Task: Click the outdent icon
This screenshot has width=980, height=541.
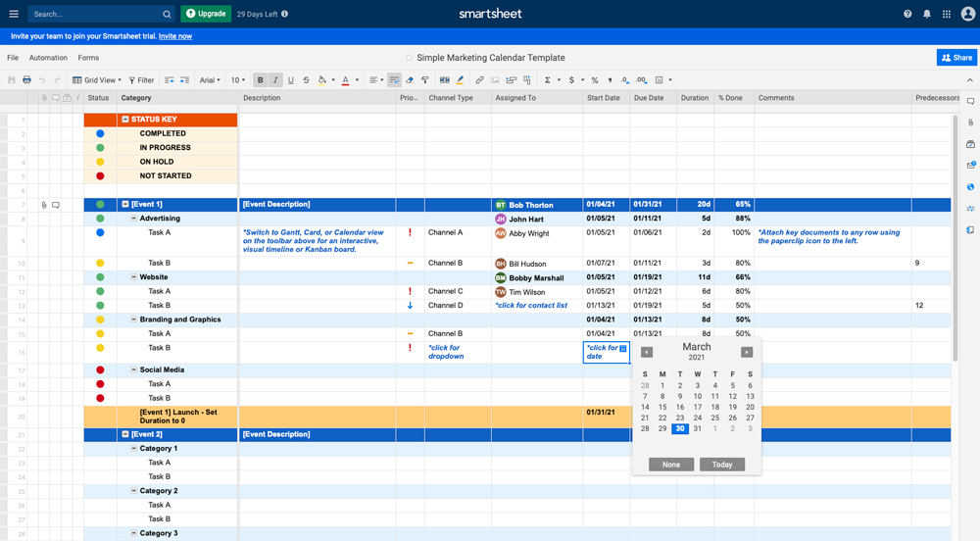Action: pyautogui.click(x=170, y=80)
